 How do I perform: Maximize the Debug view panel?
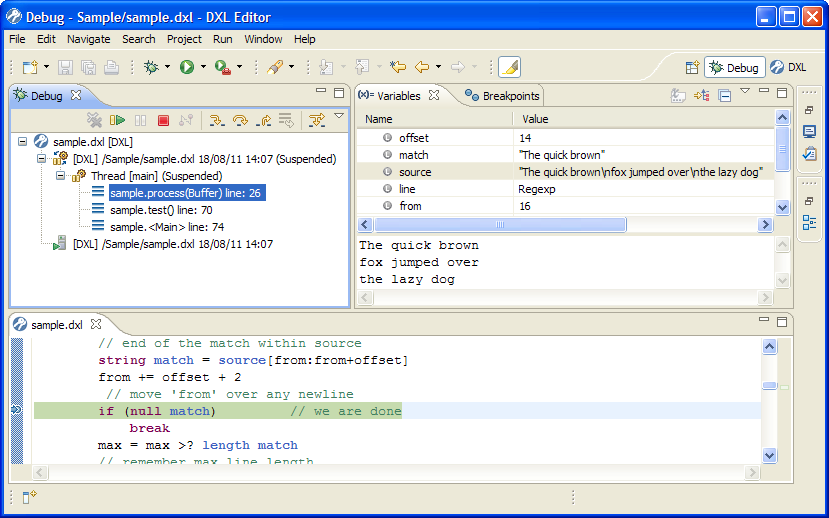pos(339,93)
